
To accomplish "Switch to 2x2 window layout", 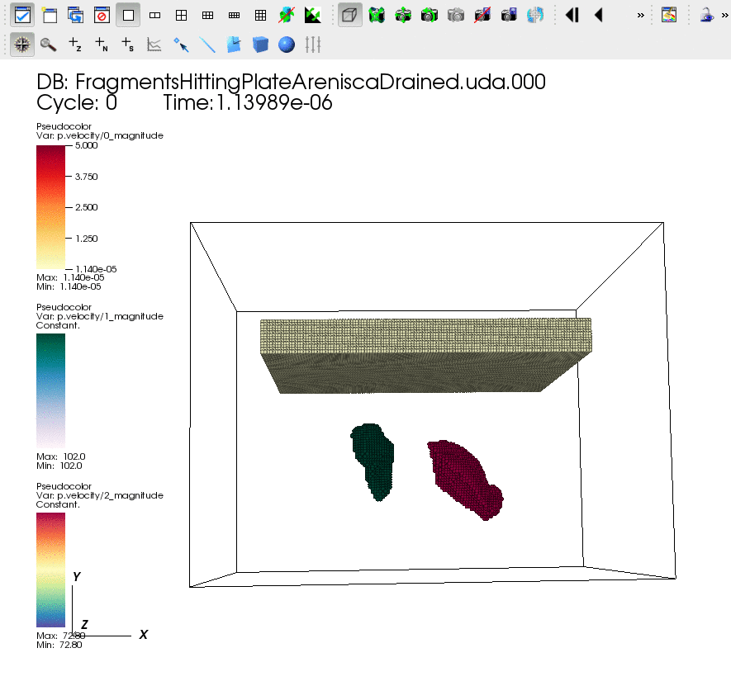I will 181,15.
